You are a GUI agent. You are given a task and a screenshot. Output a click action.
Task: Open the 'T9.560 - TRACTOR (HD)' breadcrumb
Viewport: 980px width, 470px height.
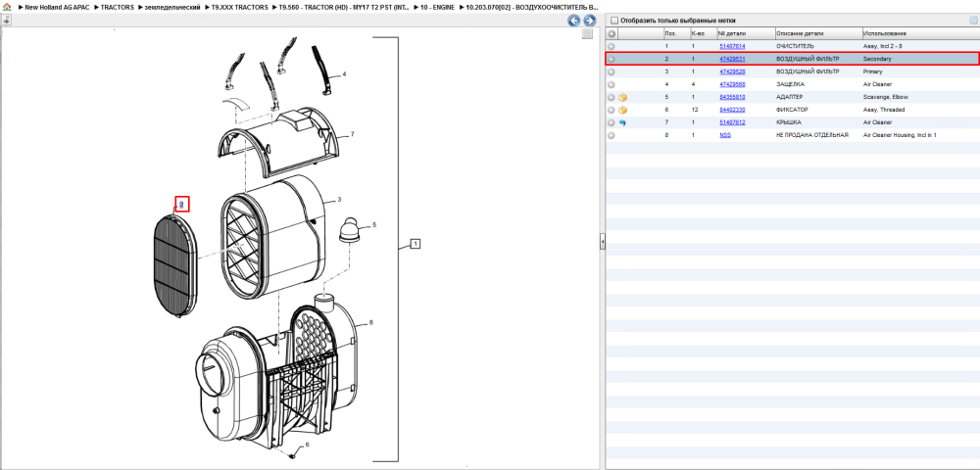click(x=344, y=8)
